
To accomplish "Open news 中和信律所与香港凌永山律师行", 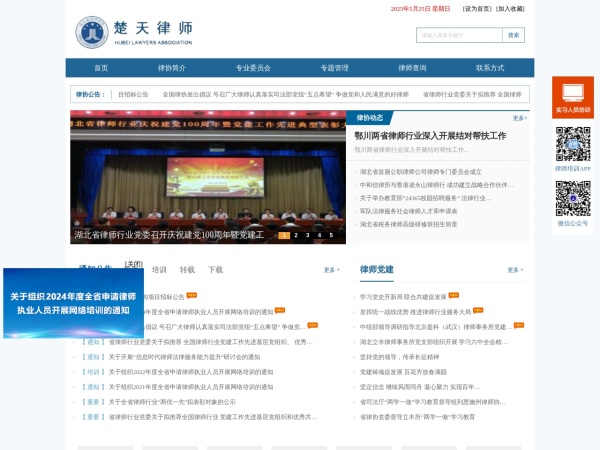I will tap(437, 185).
